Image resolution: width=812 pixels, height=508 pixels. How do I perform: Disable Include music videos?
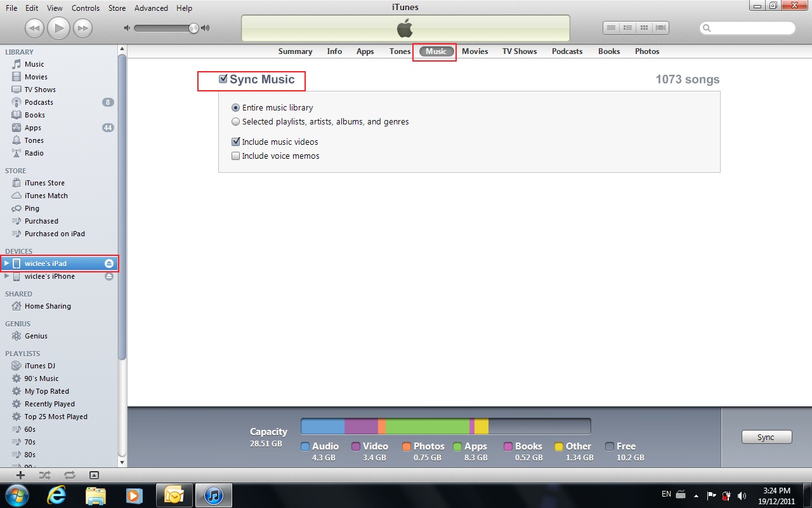click(236, 142)
